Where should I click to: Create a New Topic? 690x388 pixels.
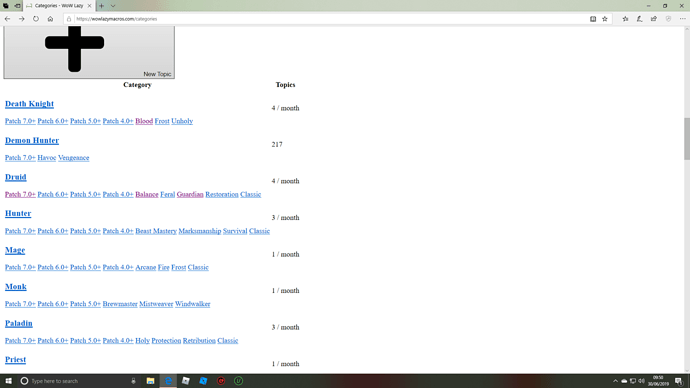(89, 52)
